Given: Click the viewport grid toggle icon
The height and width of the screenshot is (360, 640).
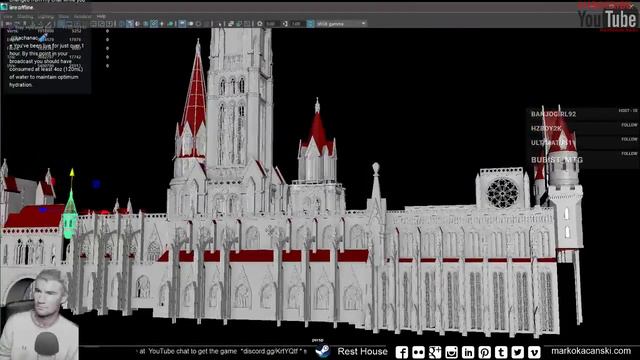Looking at the screenshot, I should coord(61,24).
